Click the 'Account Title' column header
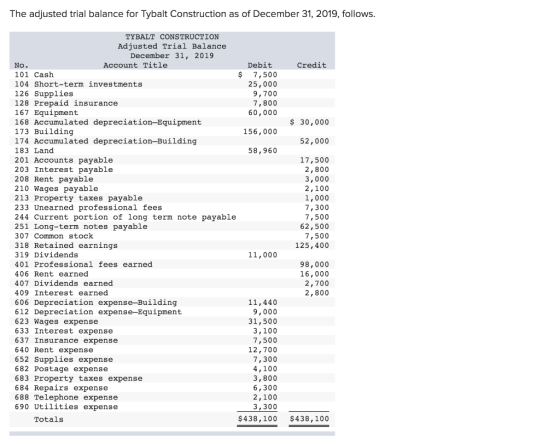The width and height of the screenshot is (560, 444). pyautogui.click(x=135, y=65)
